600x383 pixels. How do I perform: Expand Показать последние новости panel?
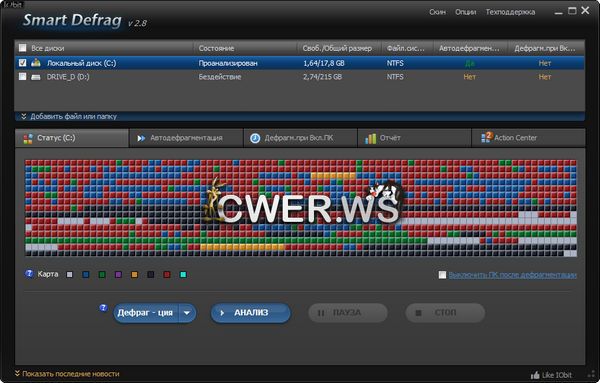point(67,374)
